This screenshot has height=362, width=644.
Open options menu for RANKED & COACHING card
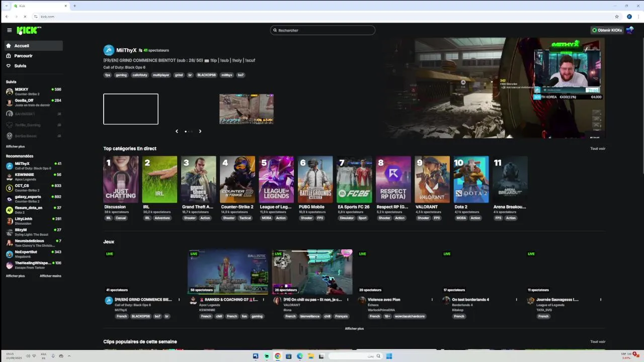point(263,300)
